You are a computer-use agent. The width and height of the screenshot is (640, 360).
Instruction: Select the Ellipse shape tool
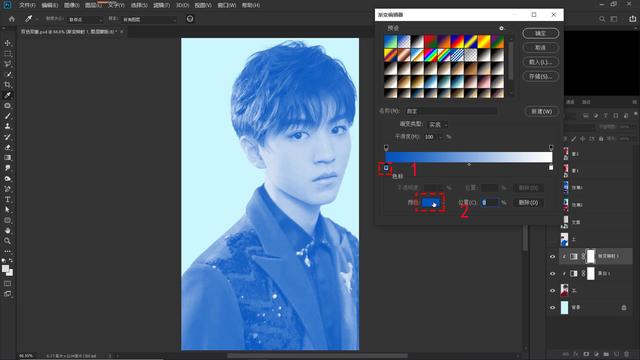point(7,220)
